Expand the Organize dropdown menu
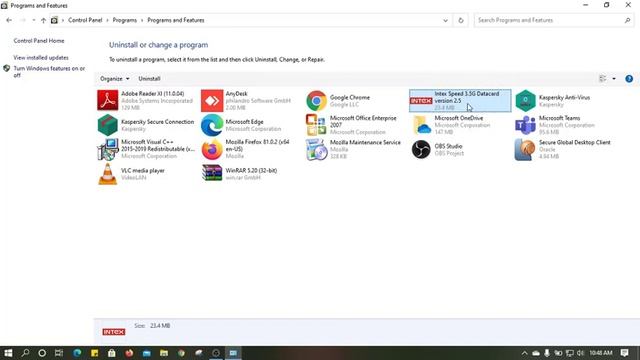 pyautogui.click(x=115, y=79)
